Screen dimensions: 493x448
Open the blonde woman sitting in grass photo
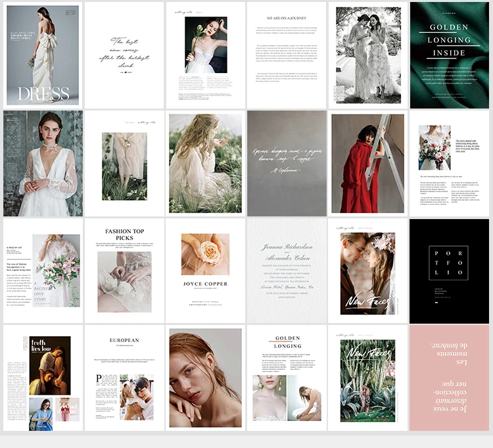click(x=205, y=163)
